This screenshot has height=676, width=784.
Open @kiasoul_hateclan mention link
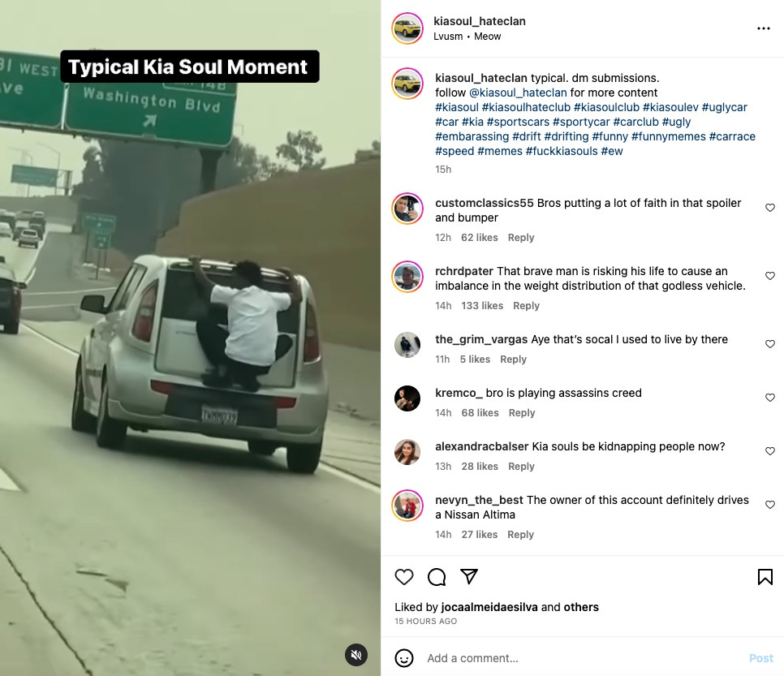tap(518, 93)
